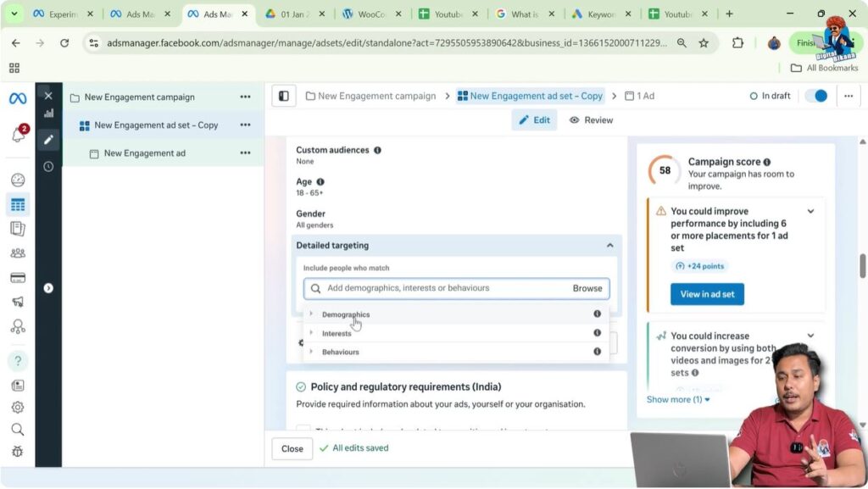Click the Browse field for detailed targeting

tap(587, 288)
